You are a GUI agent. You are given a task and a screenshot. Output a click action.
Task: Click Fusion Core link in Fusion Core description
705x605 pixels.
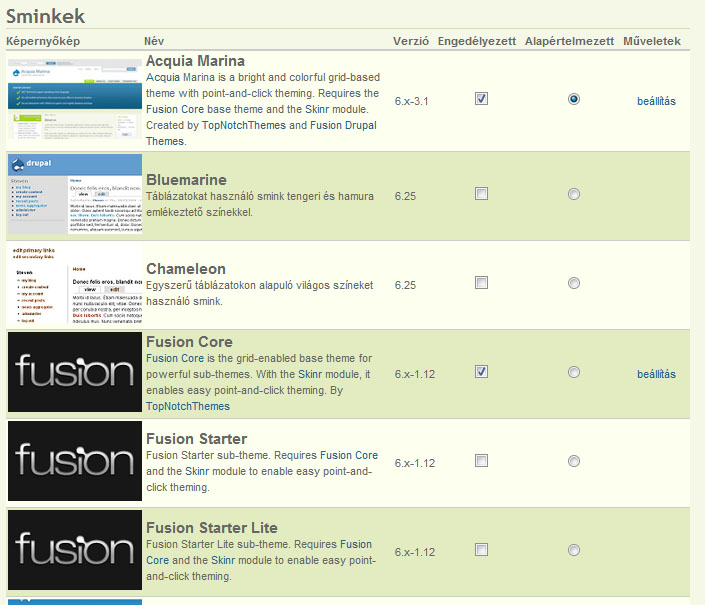coord(175,358)
